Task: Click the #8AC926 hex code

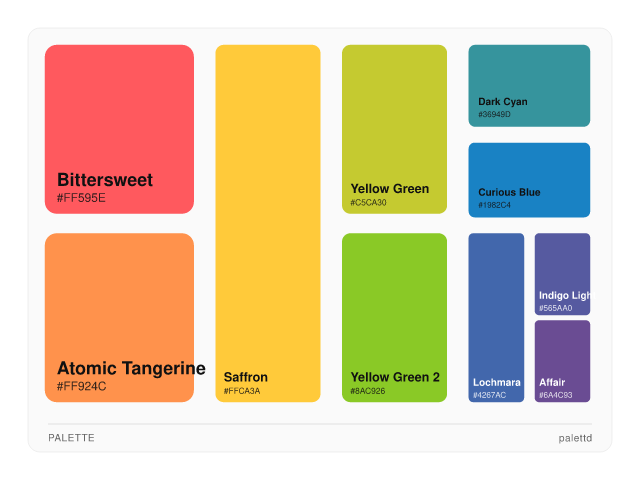Action: [x=368, y=391]
